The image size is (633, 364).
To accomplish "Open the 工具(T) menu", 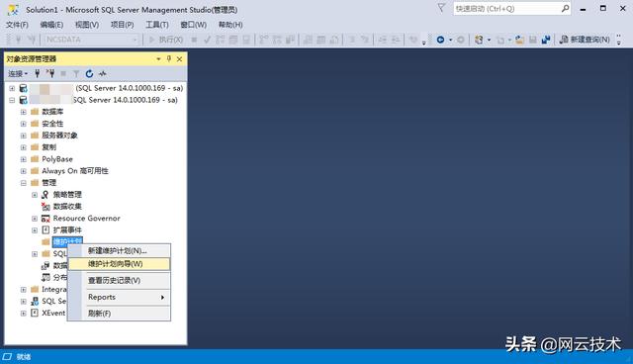I will pyautogui.click(x=157, y=25).
